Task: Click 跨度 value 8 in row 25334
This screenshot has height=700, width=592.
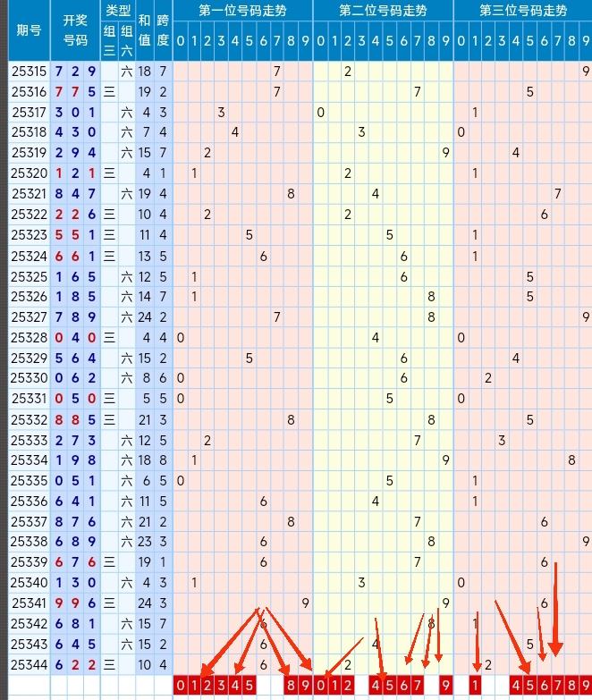Action: pyautogui.click(x=163, y=460)
